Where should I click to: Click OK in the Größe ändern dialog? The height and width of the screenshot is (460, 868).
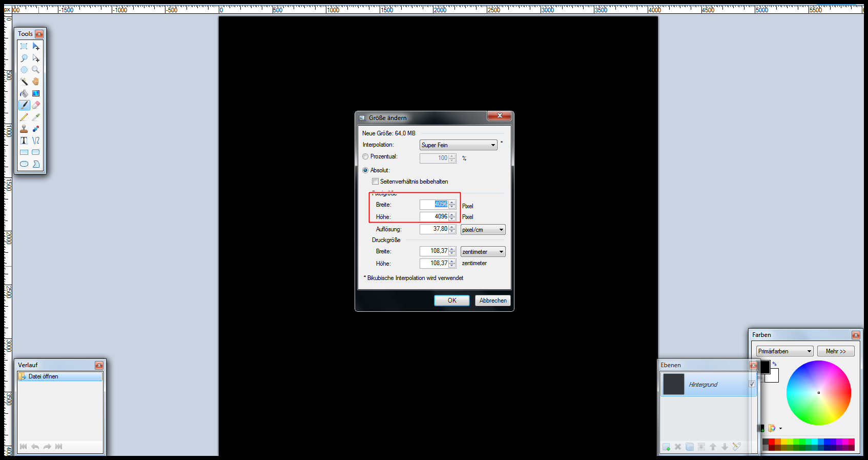pyautogui.click(x=451, y=301)
